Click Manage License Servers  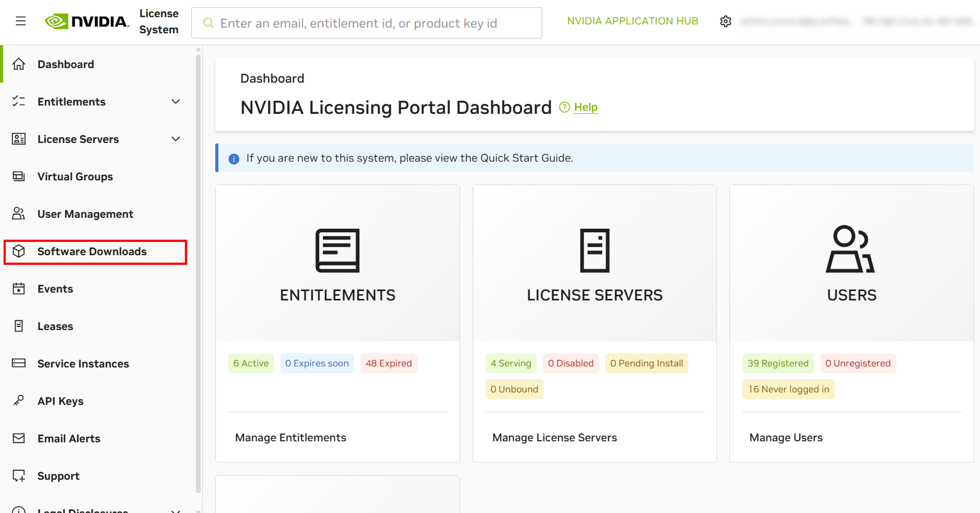pos(555,437)
